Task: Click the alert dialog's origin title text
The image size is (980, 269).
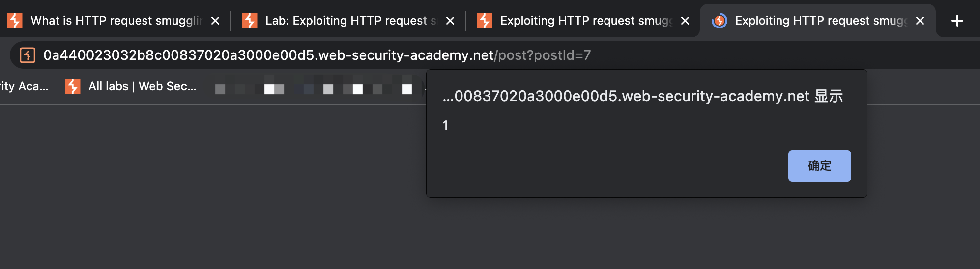Action: coord(642,96)
